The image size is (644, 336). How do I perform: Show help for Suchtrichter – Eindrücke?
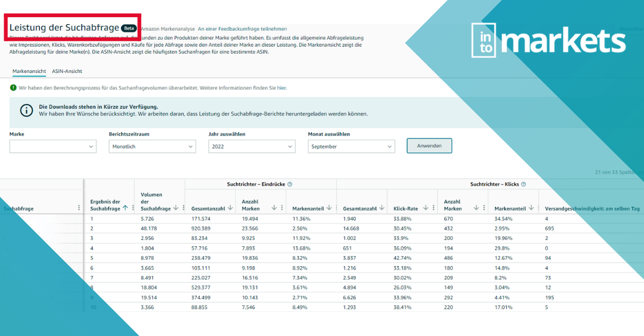coord(290,184)
